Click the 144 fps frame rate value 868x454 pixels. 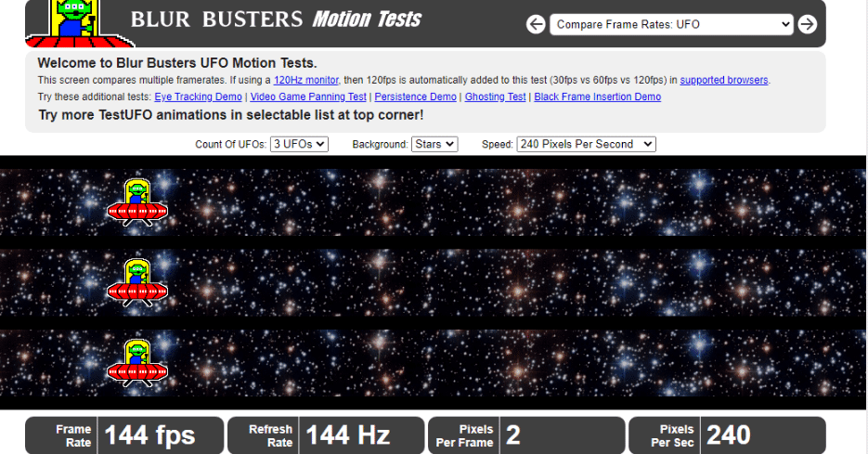tap(149, 435)
